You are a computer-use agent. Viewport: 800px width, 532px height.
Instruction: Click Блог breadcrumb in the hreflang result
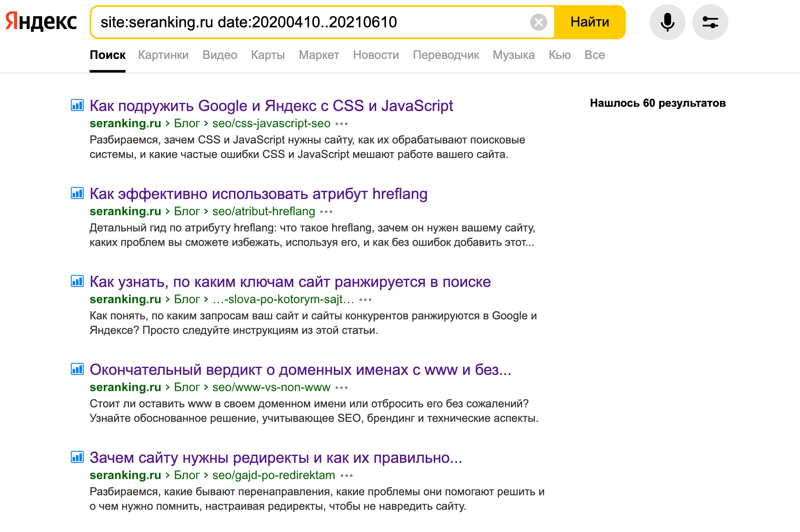[x=187, y=211]
